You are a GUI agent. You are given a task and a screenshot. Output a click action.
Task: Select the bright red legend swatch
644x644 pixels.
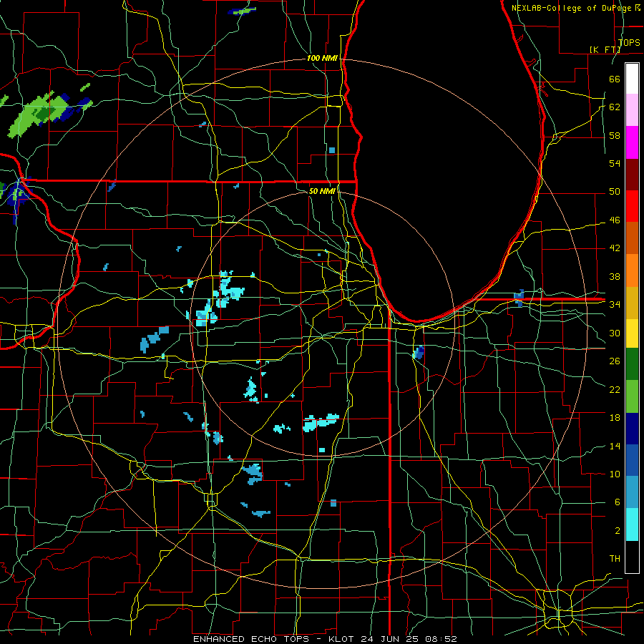tap(632, 206)
